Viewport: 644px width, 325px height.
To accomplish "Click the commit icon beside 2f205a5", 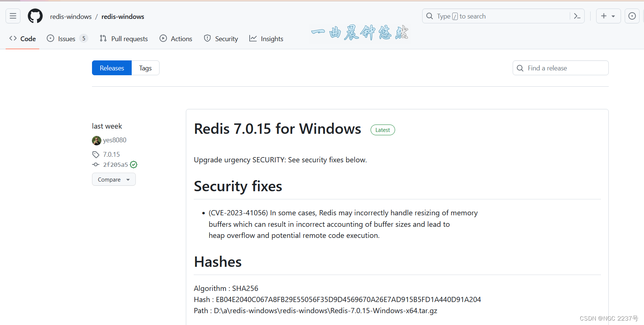I will click(96, 165).
